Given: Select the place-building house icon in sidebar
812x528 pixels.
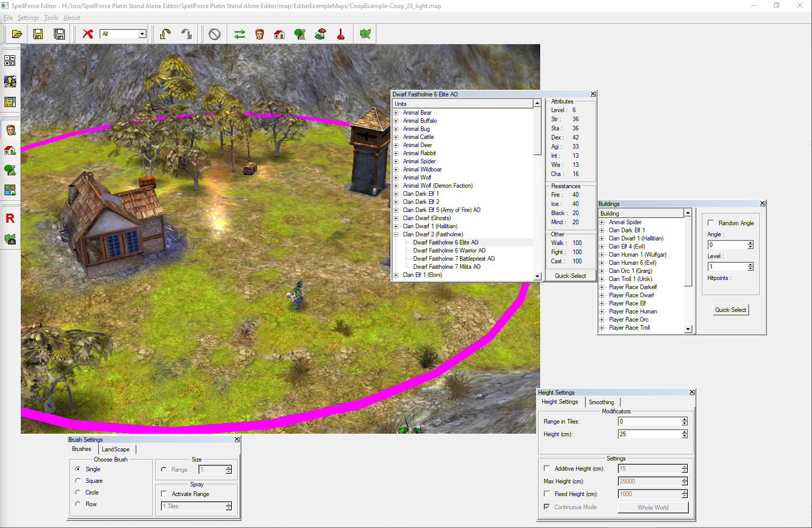Looking at the screenshot, I should (10, 150).
